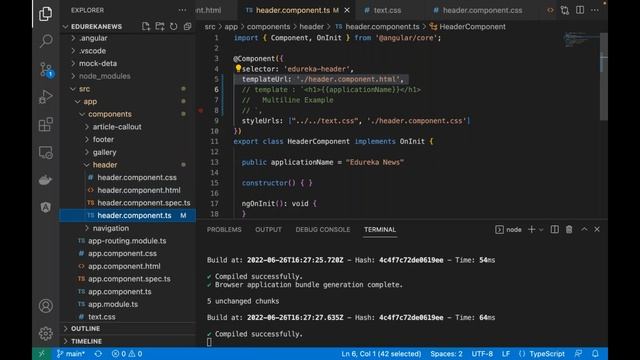
Task: Open Remote Explorer view
Action: (46, 152)
